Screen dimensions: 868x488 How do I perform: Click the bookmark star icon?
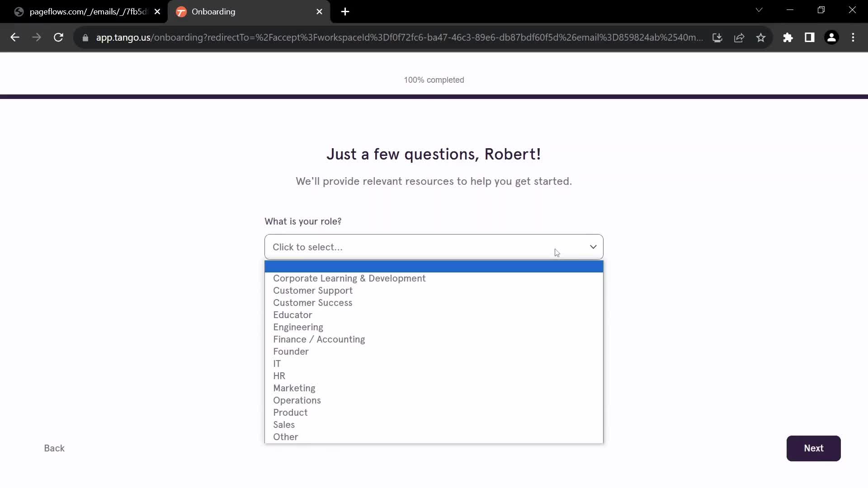point(761,38)
